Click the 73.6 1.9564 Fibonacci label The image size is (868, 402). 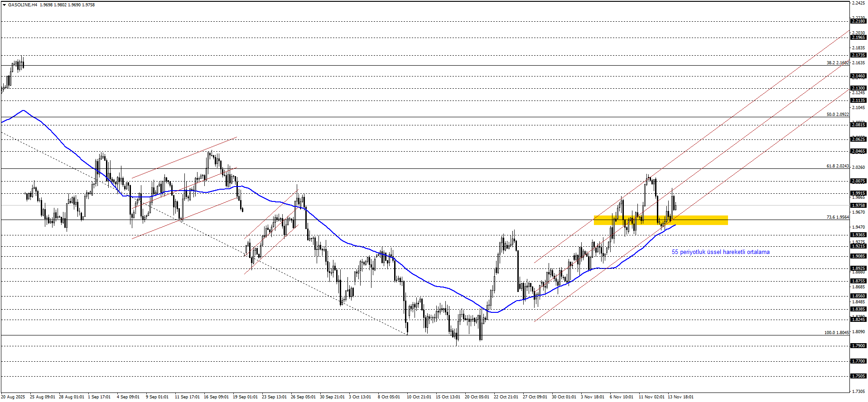[837, 217]
